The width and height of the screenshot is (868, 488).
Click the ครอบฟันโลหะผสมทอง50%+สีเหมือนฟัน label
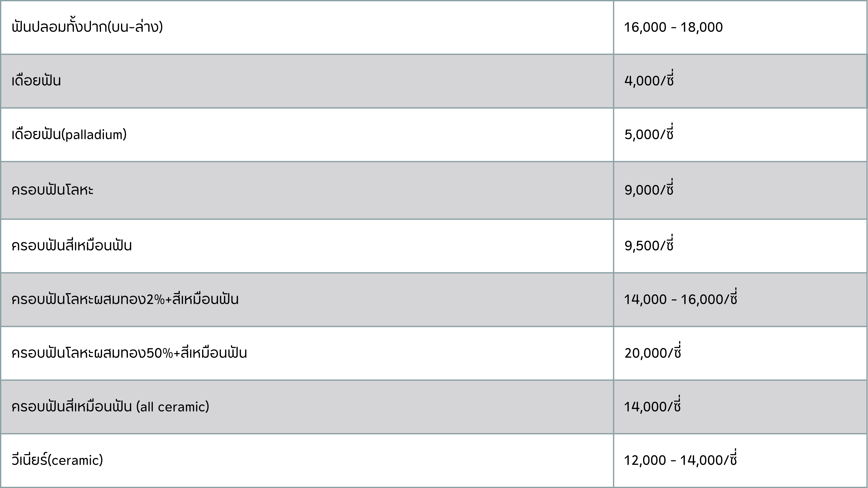[x=129, y=353]
